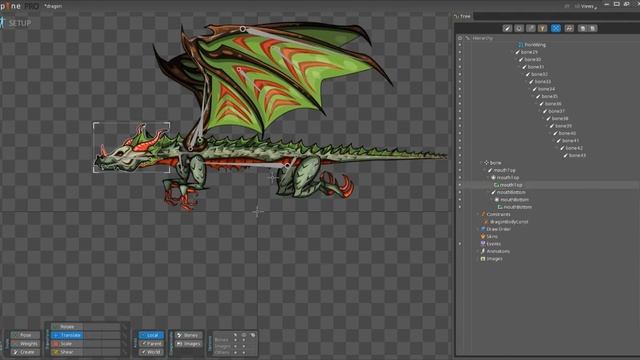
Task: Open the Views menu
Action: click(586, 6)
